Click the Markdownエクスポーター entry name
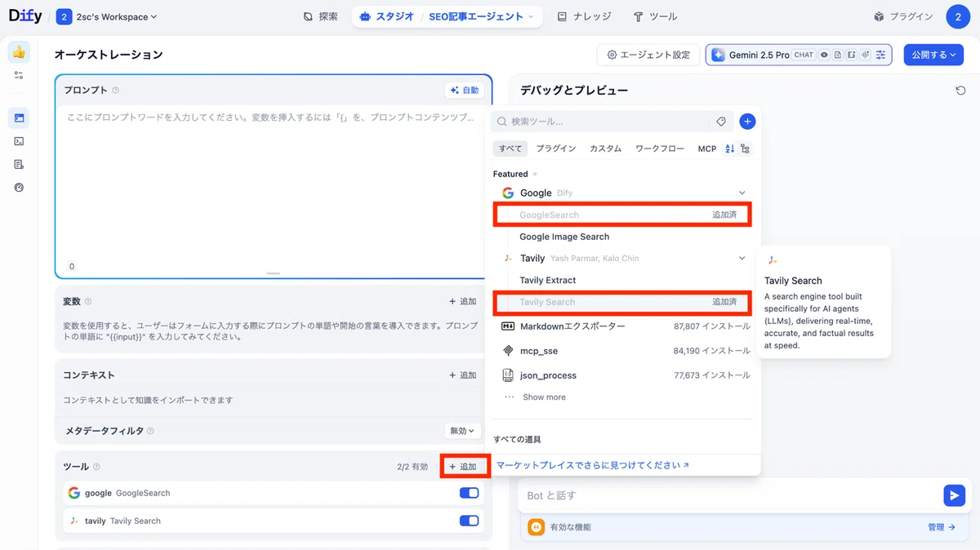This screenshot has width=980, height=550. point(572,326)
